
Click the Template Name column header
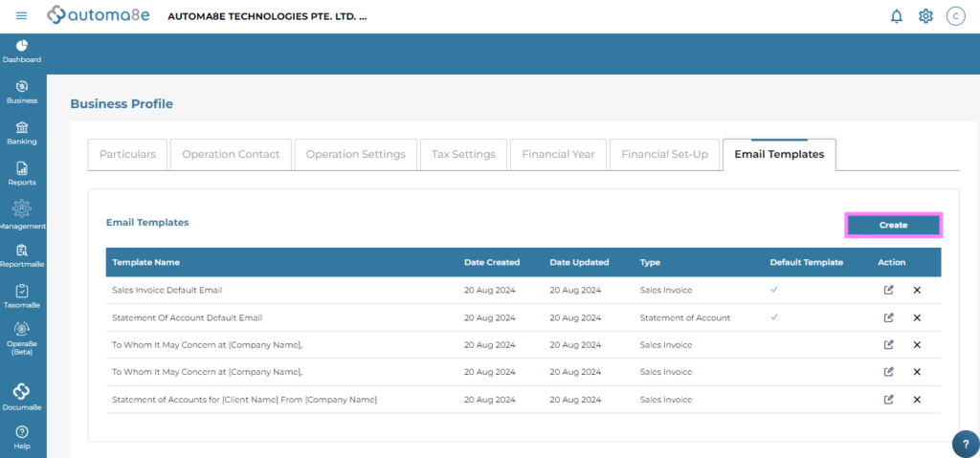tap(146, 262)
